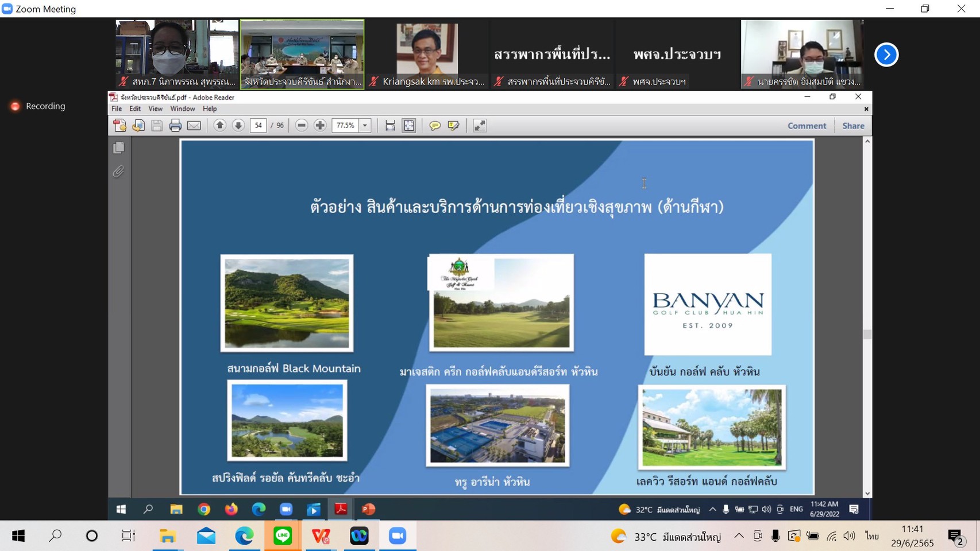The height and width of the screenshot is (551, 980).
Task: Select fit width scrolling mode
Action: pyautogui.click(x=390, y=126)
